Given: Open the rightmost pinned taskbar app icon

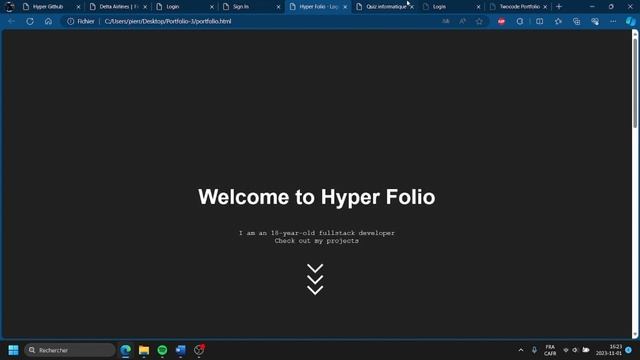Looking at the screenshot, I should click(199, 350).
